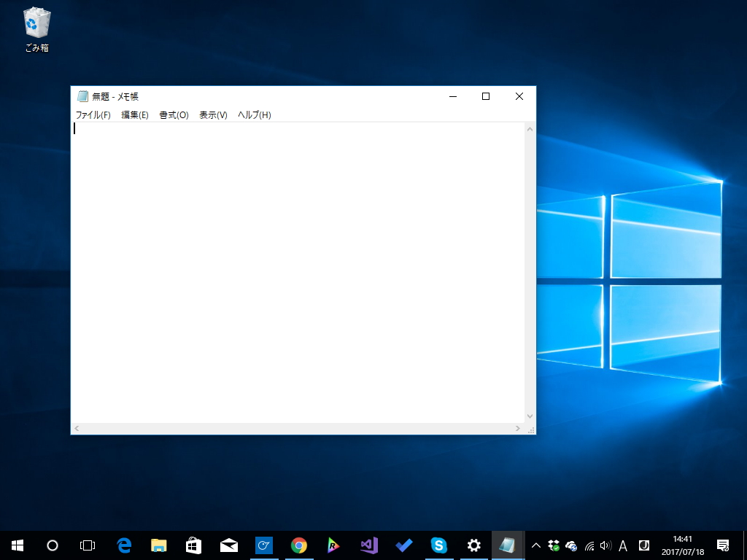The image size is (747, 560).
Task: Click the Wi-Fi network icon
Action: pos(589,545)
